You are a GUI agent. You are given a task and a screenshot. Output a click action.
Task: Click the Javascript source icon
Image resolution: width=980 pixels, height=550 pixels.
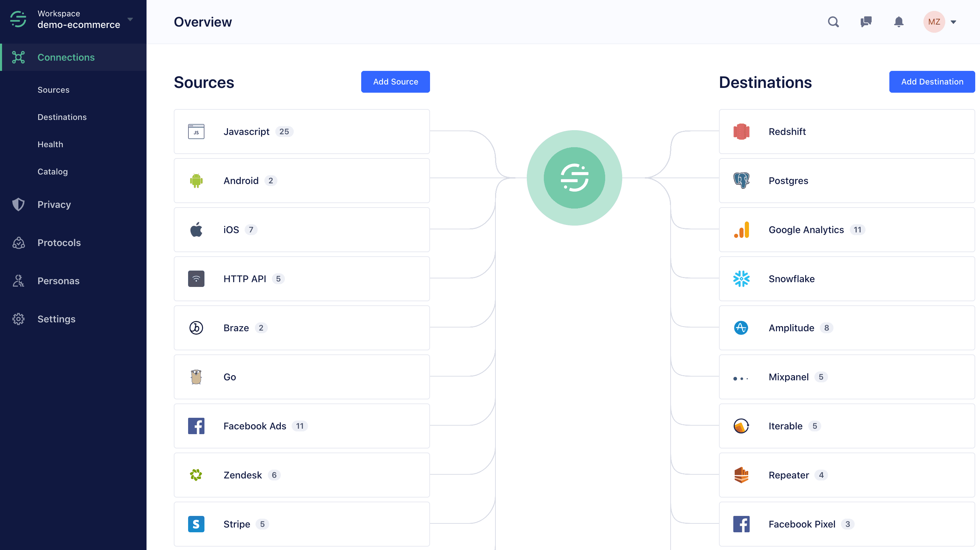(196, 131)
